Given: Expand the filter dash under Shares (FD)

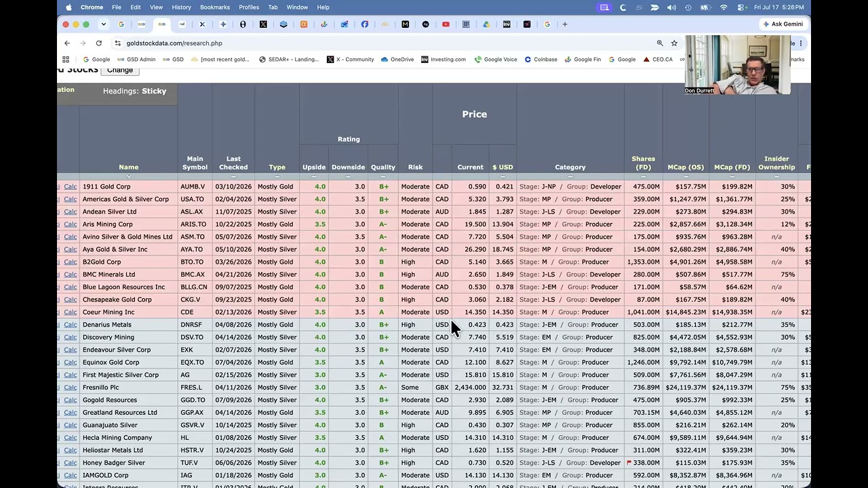Looking at the screenshot, I should (643, 176).
